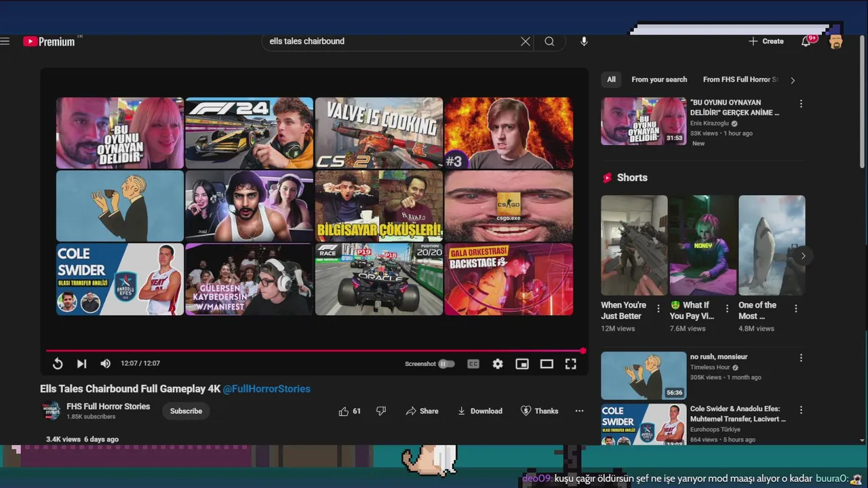The height and width of the screenshot is (488, 868).
Task: Open options for Cole Swider sidebar video
Action: tap(801, 410)
